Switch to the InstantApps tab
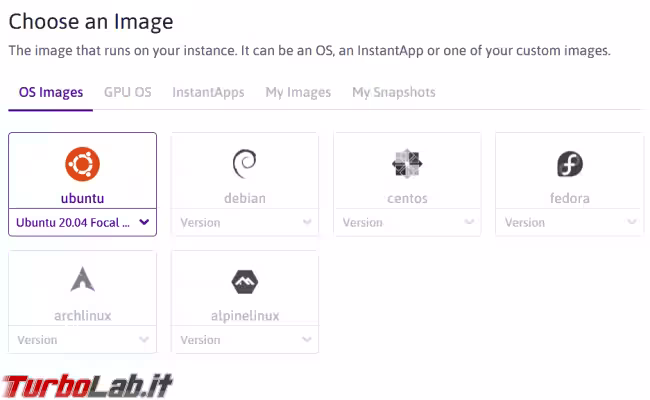The width and height of the screenshot is (650, 400). coord(208,93)
